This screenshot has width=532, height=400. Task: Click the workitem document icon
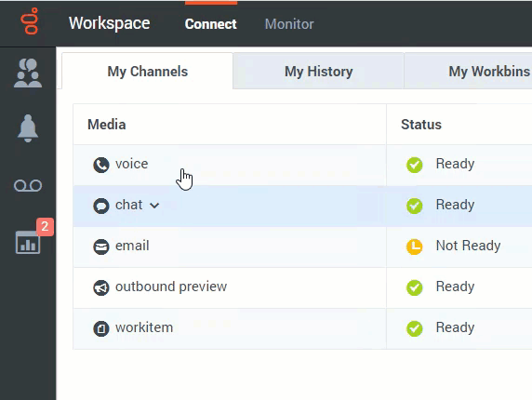tap(101, 328)
